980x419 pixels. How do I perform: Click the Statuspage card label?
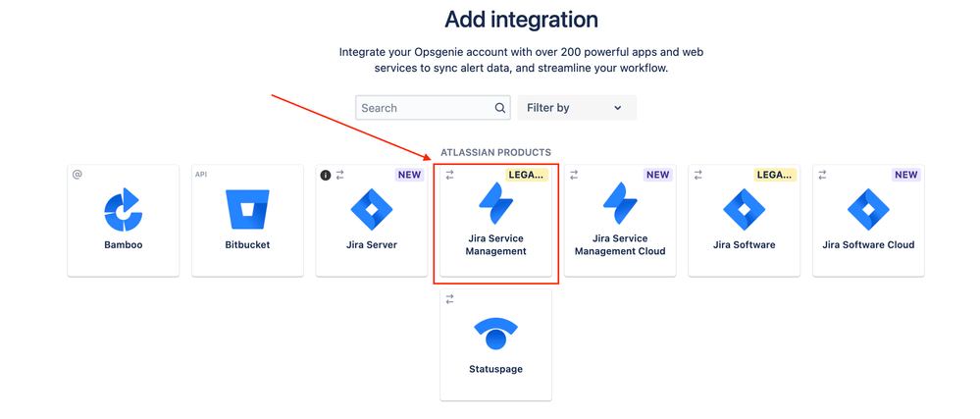tap(495, 369)
